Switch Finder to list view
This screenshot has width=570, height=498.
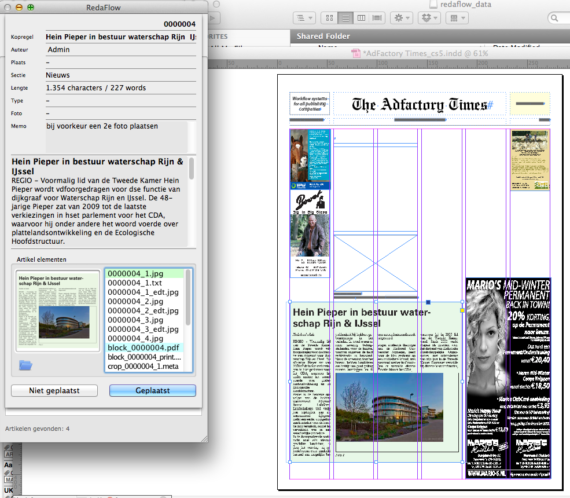click(345, 18)
